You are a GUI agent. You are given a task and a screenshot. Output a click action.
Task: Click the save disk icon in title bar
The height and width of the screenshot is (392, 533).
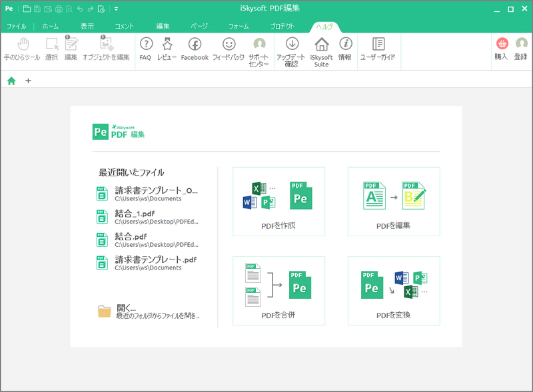(x=37, y=9)
